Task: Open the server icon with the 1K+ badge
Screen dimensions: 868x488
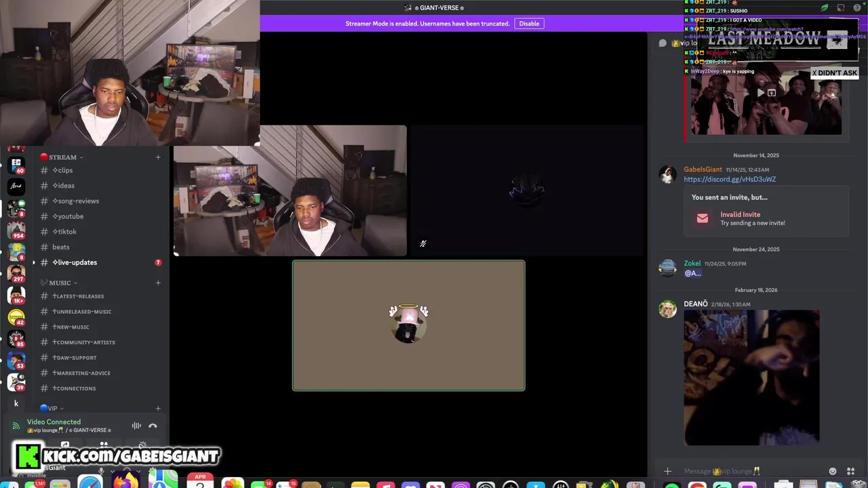Action: pos(16,295)
